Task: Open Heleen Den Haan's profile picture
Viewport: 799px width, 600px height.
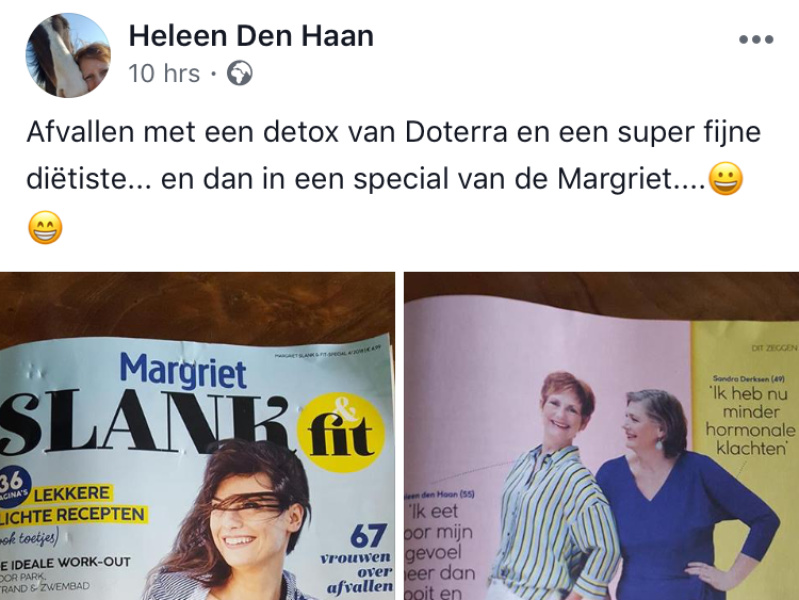Action: tap(68, 55)
